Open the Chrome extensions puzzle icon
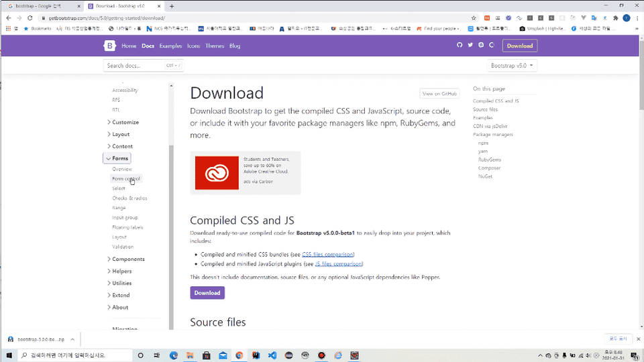The height and width of the screenshot is (362, 644). [615, 18]
